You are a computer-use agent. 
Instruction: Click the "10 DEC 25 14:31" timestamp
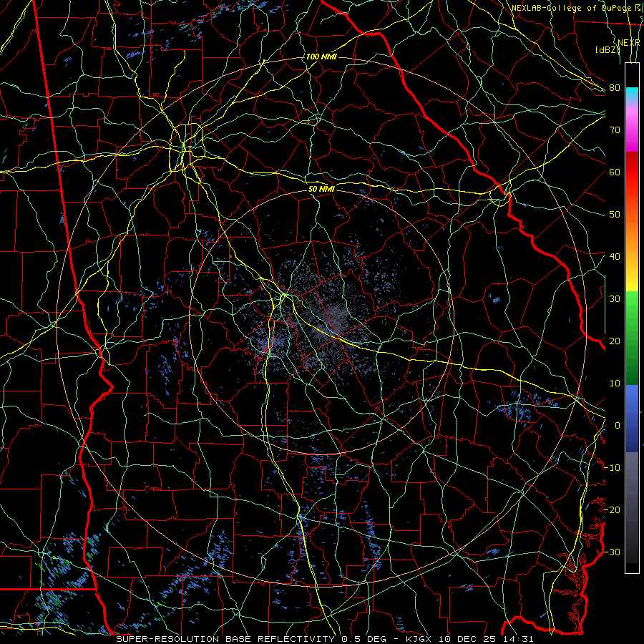pyautogui.click(x=487, y=639)
